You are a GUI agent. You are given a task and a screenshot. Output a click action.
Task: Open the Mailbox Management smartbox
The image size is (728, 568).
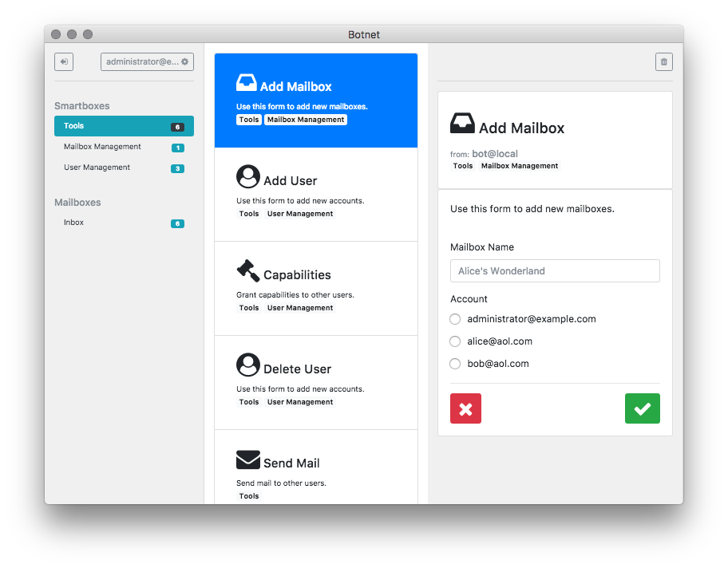click(124, 147)
